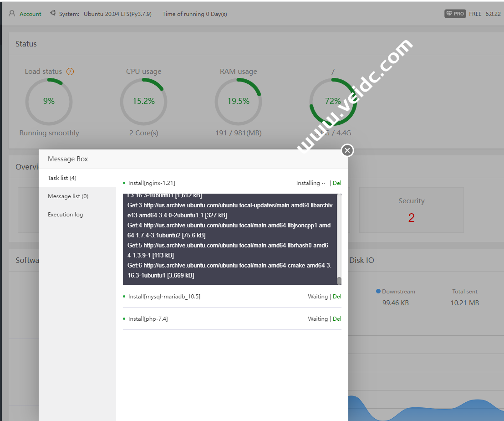The image size is (504, 421).
Task: Open the Security risk count 2
Action: click(411, 218)
